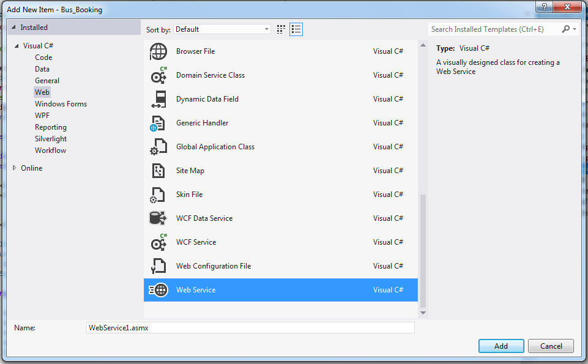Select the Online tree item
The height and width of the screenshot is (364, 588).
[x=31, y=168]
